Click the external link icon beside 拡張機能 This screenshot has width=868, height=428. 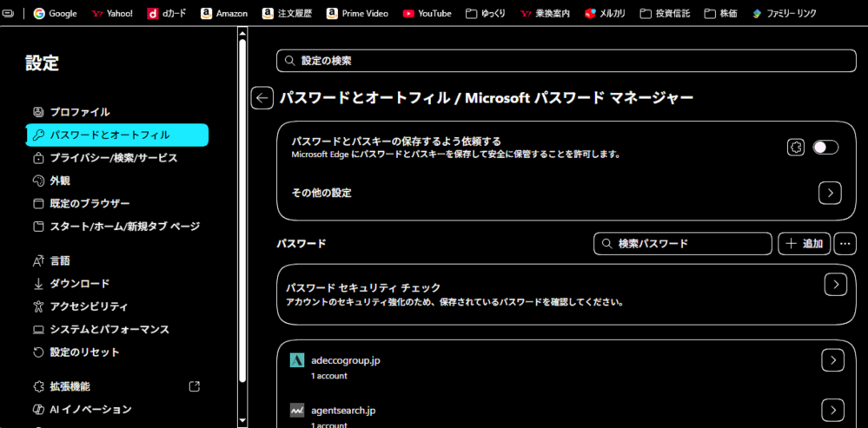point(195,386)
